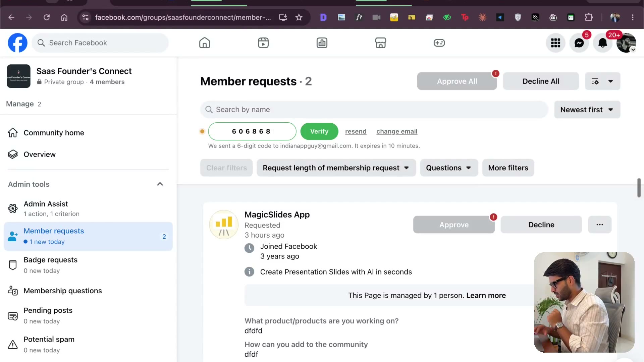The height and width of the screenshot is (362, 644).
Task: Click the green Verify button
Action: tap(319, 131)
